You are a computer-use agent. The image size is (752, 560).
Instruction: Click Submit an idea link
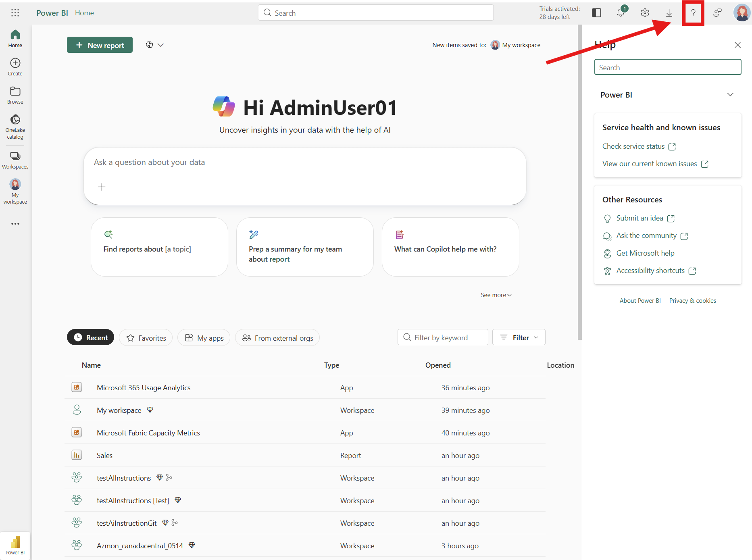click(645, 218)
